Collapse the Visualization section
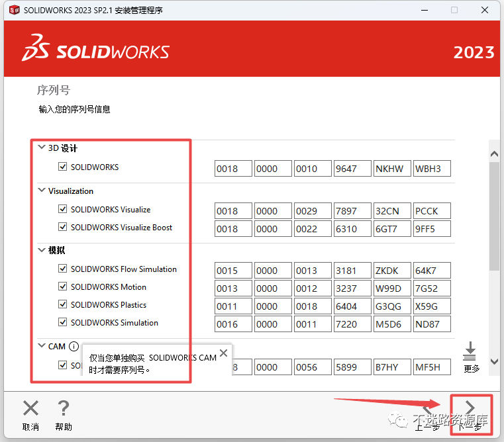This screenshot has height=442, width=504. pos(42,190)
